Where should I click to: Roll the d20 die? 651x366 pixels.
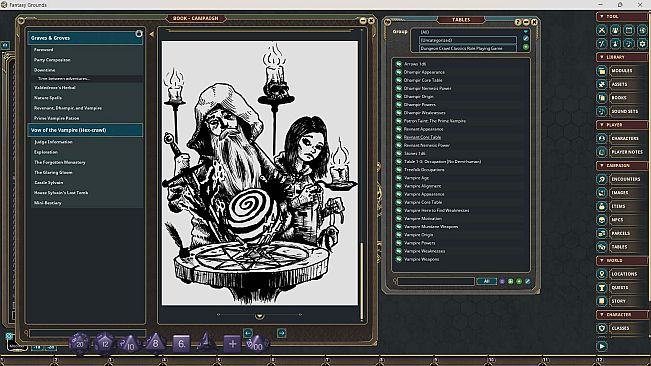pyautogui.click(x=79, y=343)
